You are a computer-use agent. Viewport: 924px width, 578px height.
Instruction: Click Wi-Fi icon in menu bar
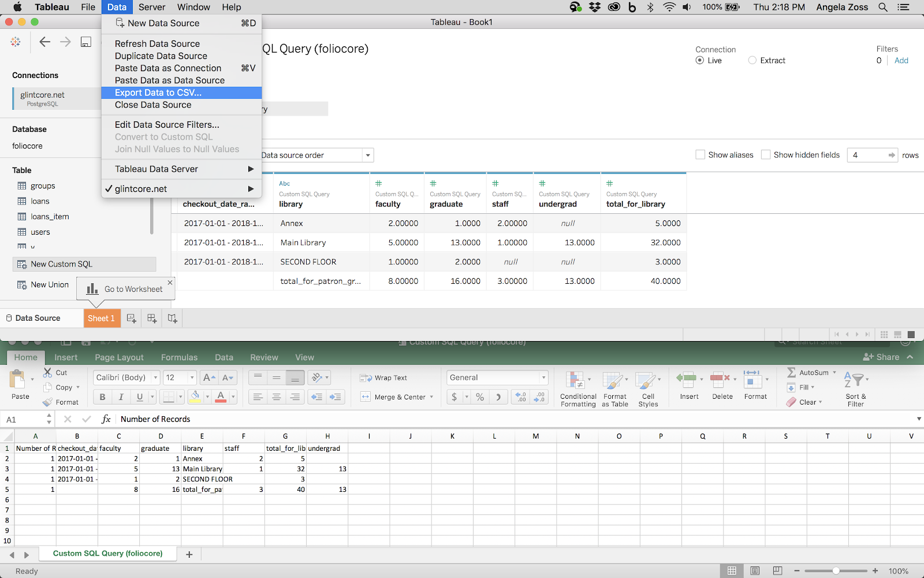tap(669, 7)
